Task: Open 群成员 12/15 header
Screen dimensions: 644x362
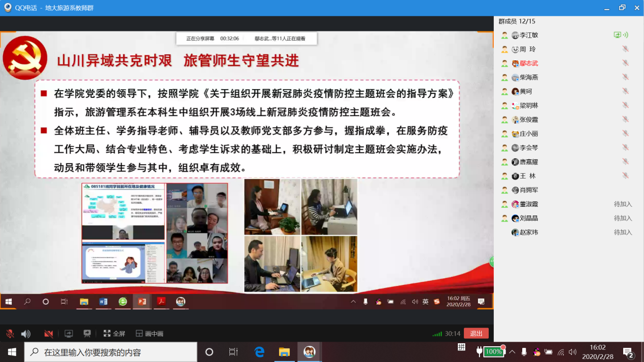Action: pyautogui.click(x=517, y=21)
